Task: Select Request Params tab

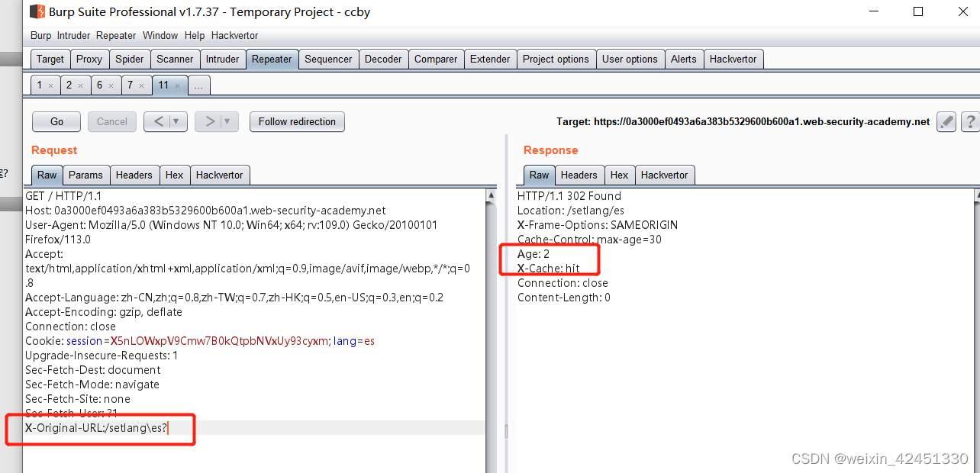Action: coord(85,175)
